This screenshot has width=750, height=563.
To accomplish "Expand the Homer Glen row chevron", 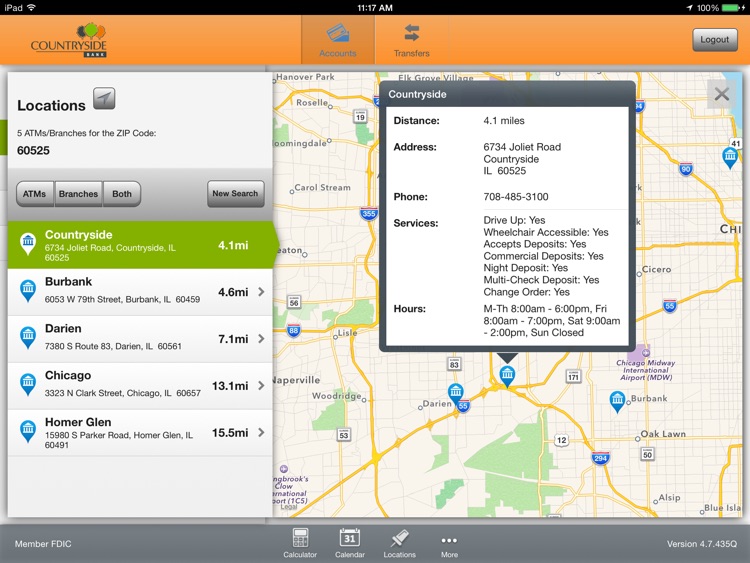I will 261,432.
